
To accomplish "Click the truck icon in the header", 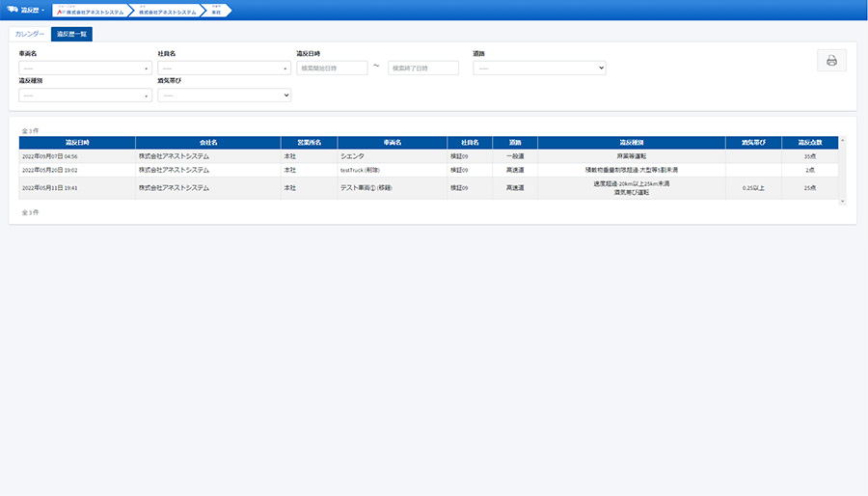I will pos(13,10).
